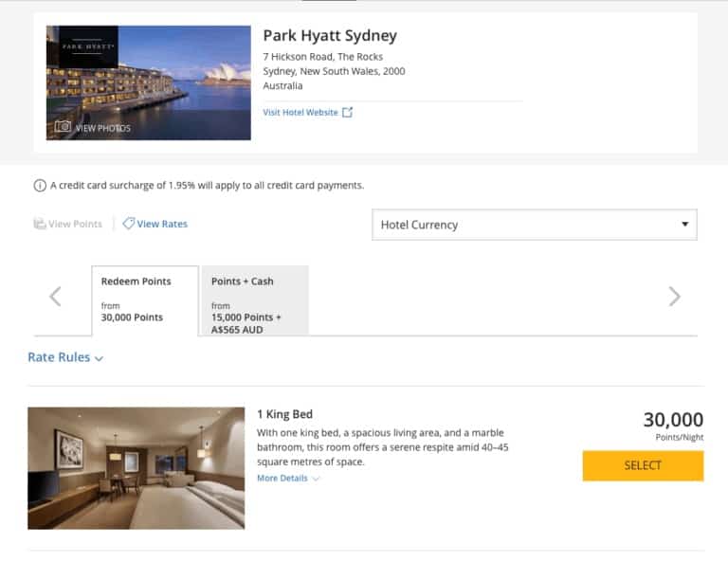728x562 pixels.
Task: Click the Park Hyatt Sydney exterior photo
Action: coord(149,82)
